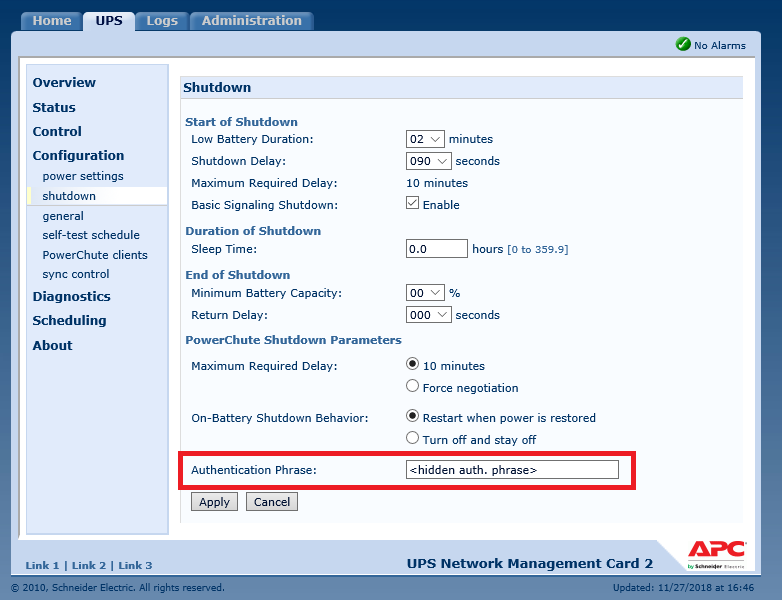Click the Cancel button
The width and height of the screenshot is (782, 600).
[x=272, y=502]
